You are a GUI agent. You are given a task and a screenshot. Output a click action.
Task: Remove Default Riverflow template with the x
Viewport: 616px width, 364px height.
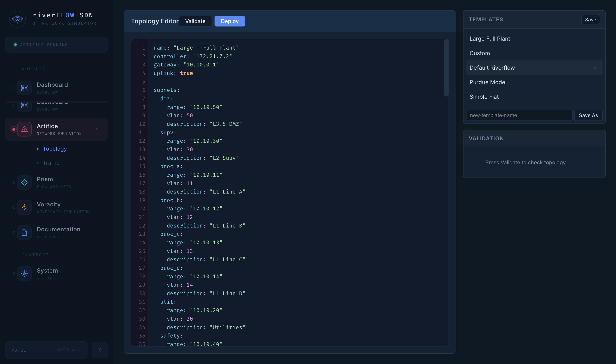click(595, 68)
